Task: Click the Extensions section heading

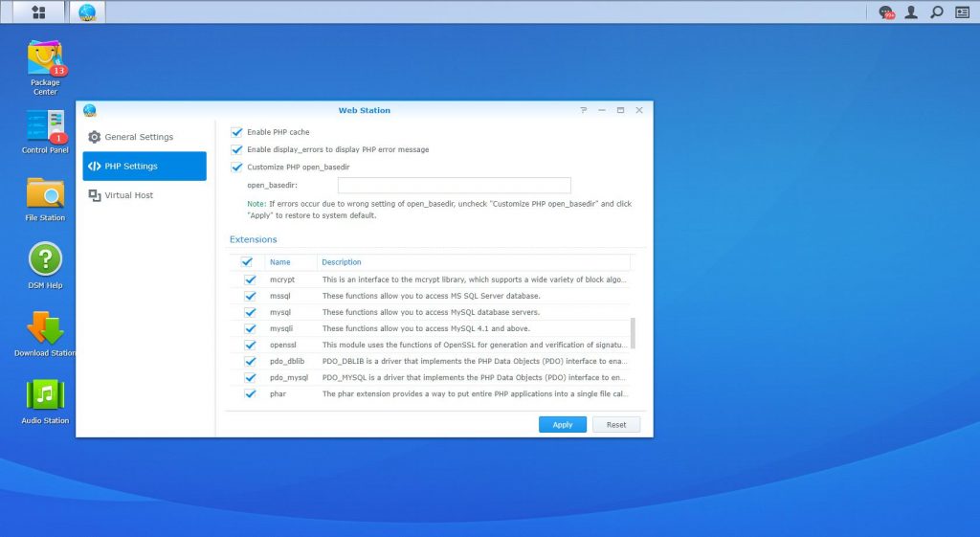Action: click(253, 239)
